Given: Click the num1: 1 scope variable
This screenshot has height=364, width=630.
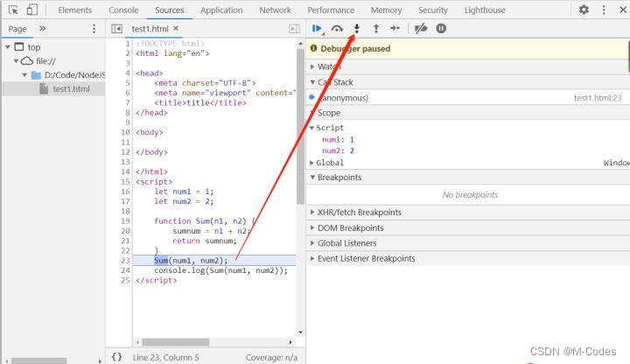Looking at the screenshot, I should 338,139.
